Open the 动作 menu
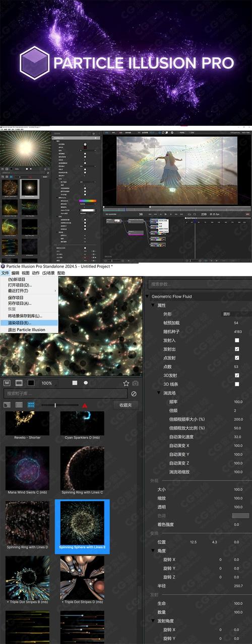Image resolution: width=252 pixels, height=644 pixels. pyautogui.click(x=36, y=273)
